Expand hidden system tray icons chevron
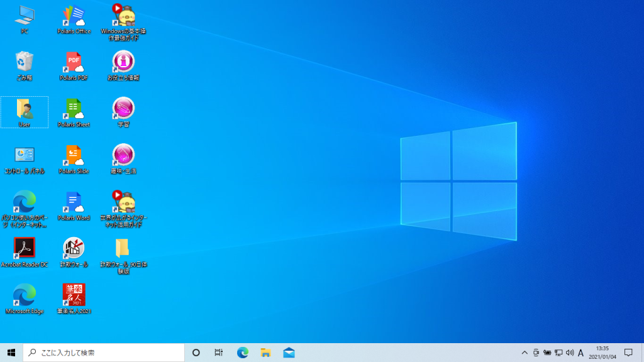The width and height of the screenshot is (644, 362). click(525, 353)
